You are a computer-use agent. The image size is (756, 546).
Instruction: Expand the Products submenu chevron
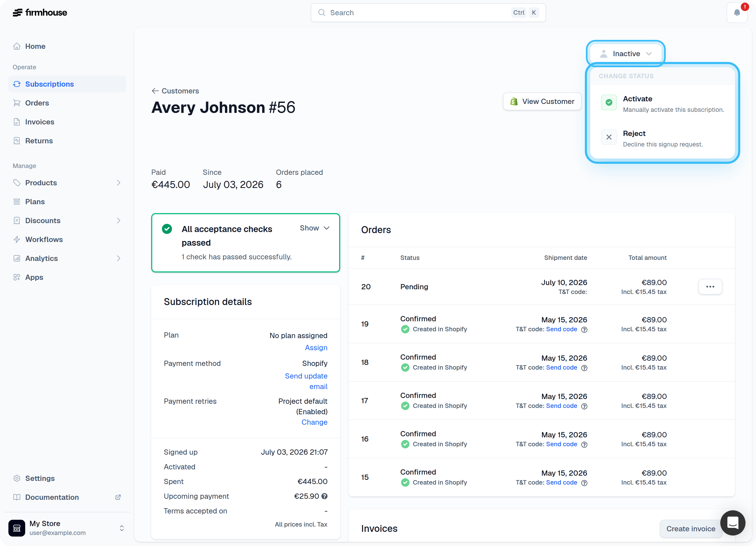[118, 183]
